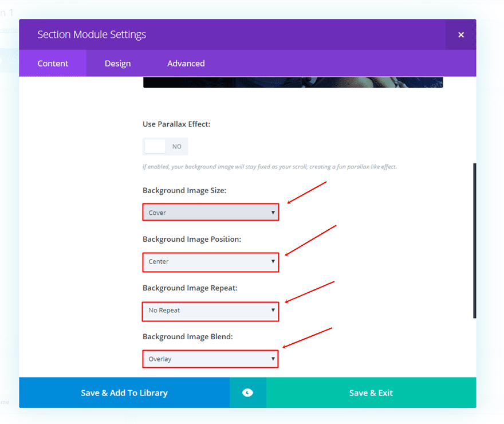Open the Background Image Repeat dropdown
This screenshot has height=424, width=504.
pos(210,311)
